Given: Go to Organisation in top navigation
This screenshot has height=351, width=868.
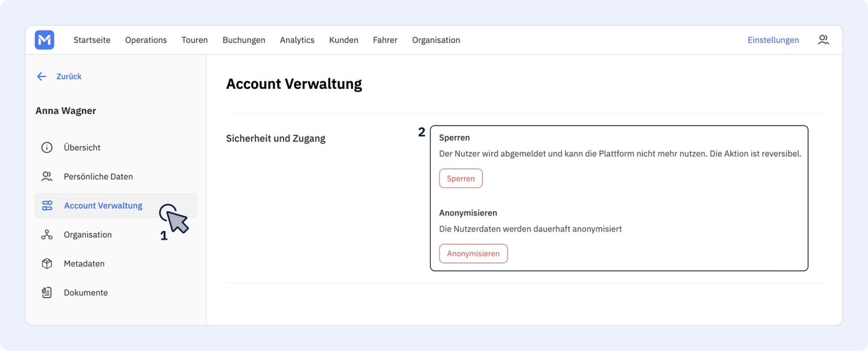Looking at the screenshot, I should click(436, 40).
